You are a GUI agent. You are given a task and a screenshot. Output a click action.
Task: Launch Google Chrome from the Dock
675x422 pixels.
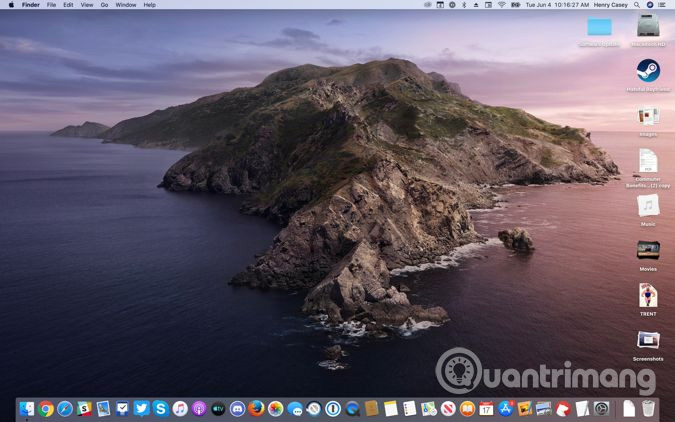[x=46, y=408]
